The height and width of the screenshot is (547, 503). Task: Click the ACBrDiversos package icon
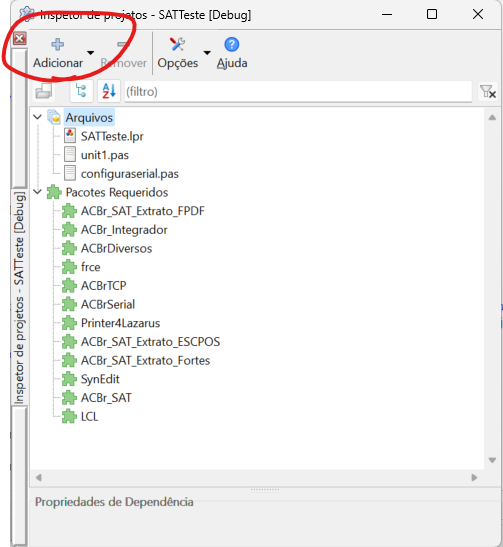click(69, 248)
